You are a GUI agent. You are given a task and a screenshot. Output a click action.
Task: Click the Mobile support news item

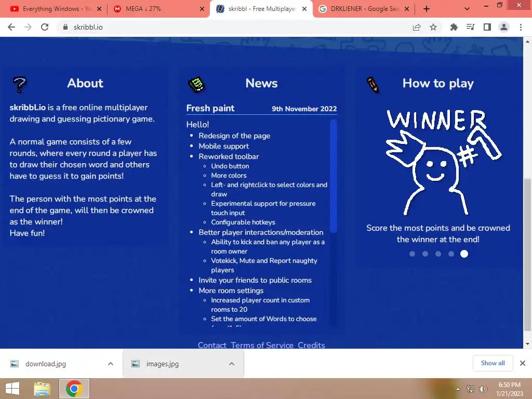224,146
